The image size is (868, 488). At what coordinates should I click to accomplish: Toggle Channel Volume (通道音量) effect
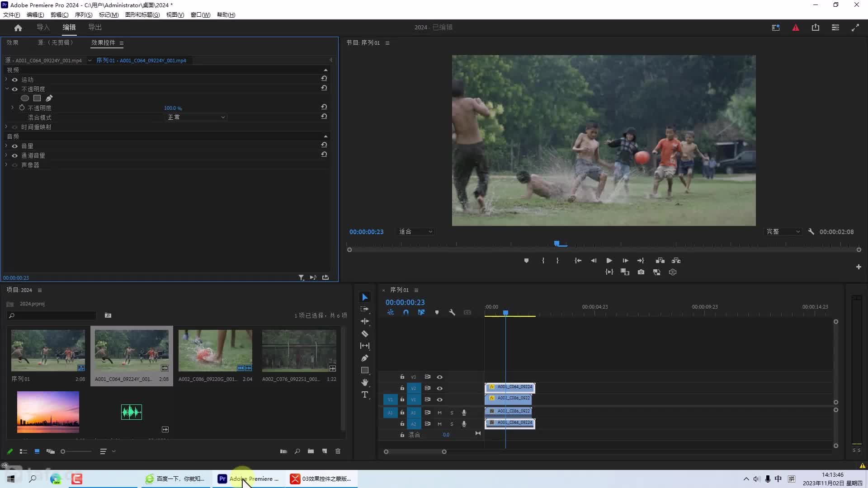pyautogui.click(x=14, y=155)
